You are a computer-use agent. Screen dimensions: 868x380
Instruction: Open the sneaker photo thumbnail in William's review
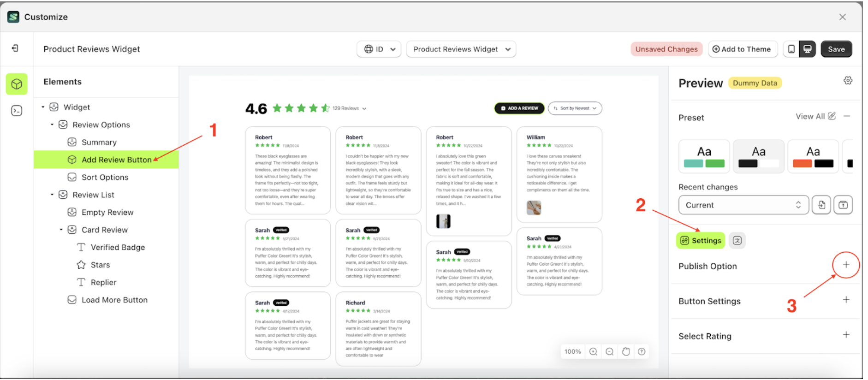pos(534,208)
